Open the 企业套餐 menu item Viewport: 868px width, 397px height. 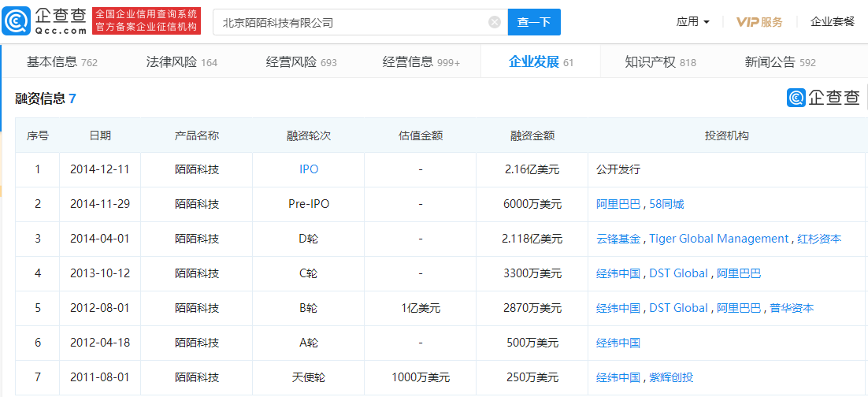(x=832, y=22)
